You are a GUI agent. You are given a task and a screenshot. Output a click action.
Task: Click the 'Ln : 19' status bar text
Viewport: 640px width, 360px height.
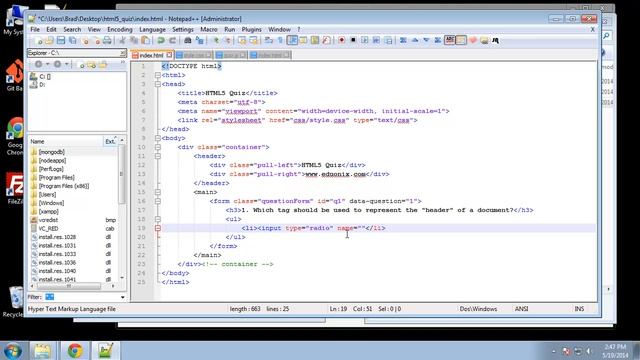(x=338, y=309)
